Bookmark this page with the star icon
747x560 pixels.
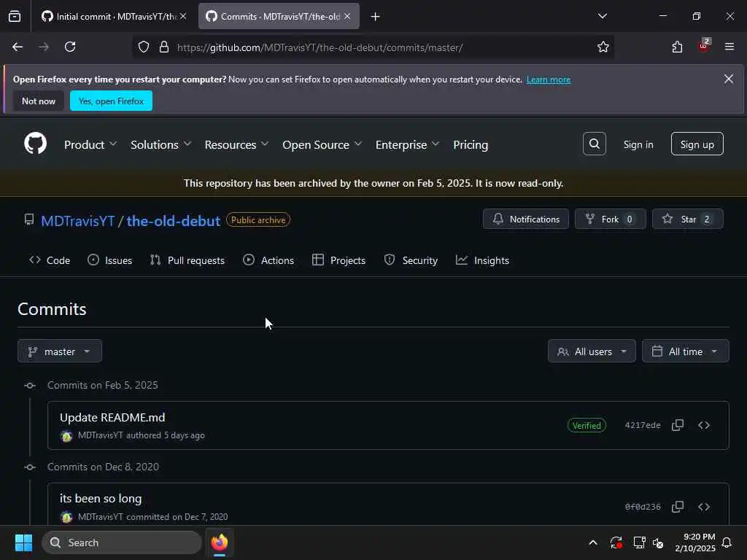click(x=603, y=47)
